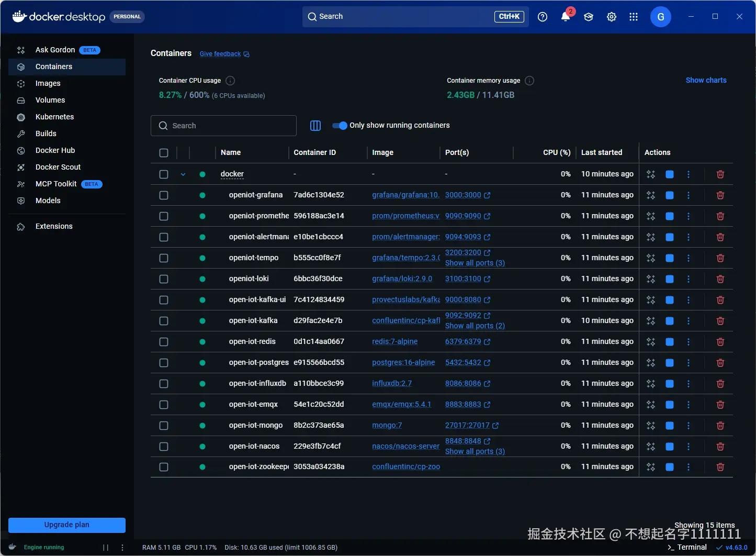Open Images in the sidebar
Screen dimensions: 756x556
[x=67, y=84]
